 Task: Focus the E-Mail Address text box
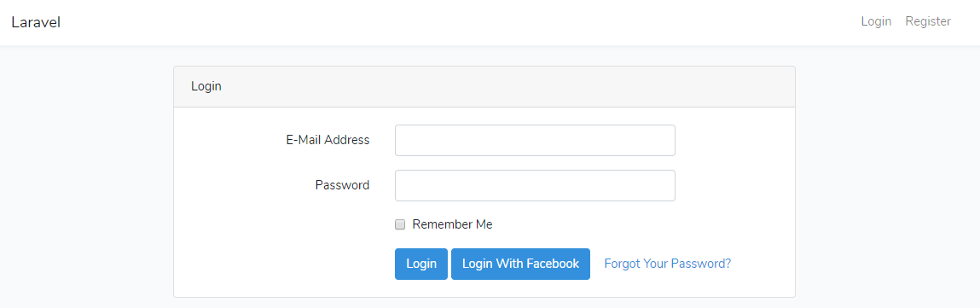coord(535,140)
